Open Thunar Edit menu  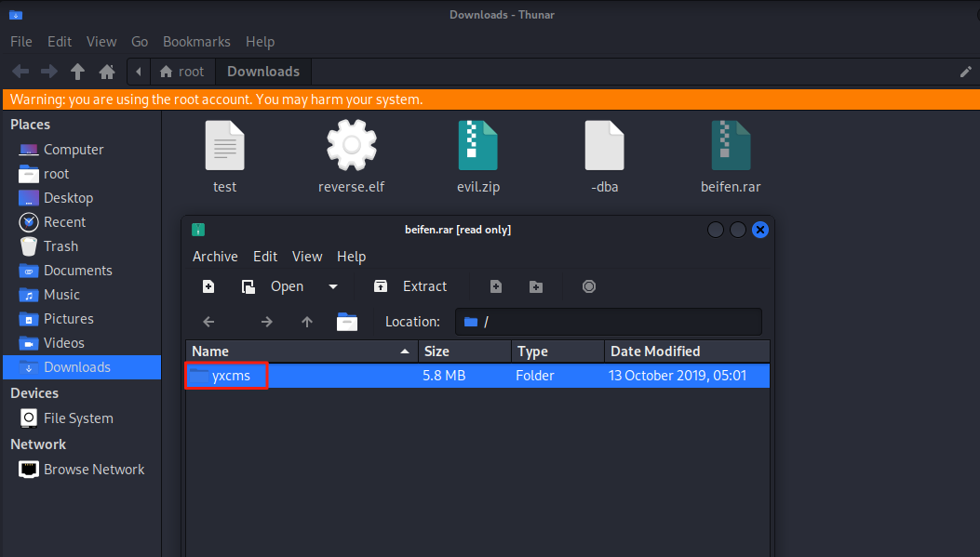[60, 42]
